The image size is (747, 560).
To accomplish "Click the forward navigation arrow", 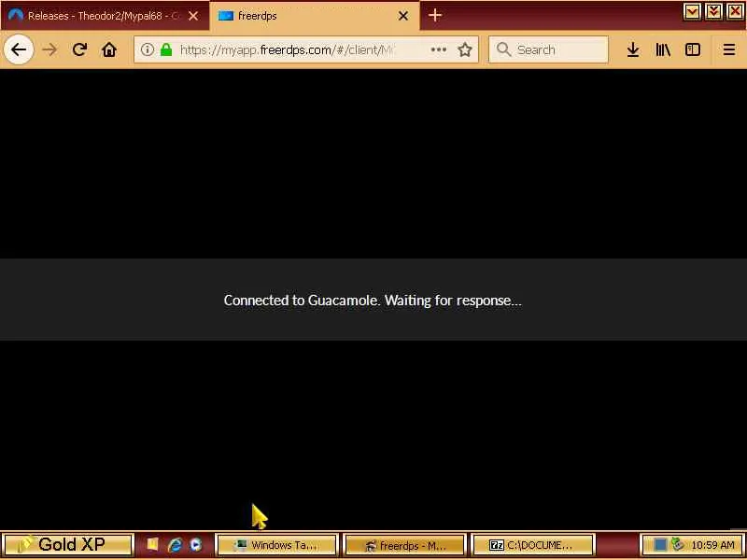I will pyautogui.click(x=49, y=49).
